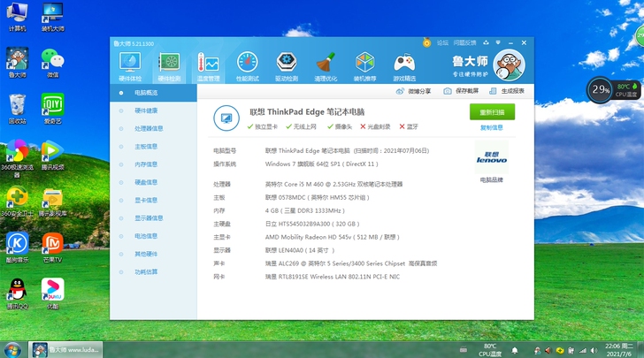Click the taskbar clock 22:06
This screenshot has width=644, height=358.
tap(619, 350)
